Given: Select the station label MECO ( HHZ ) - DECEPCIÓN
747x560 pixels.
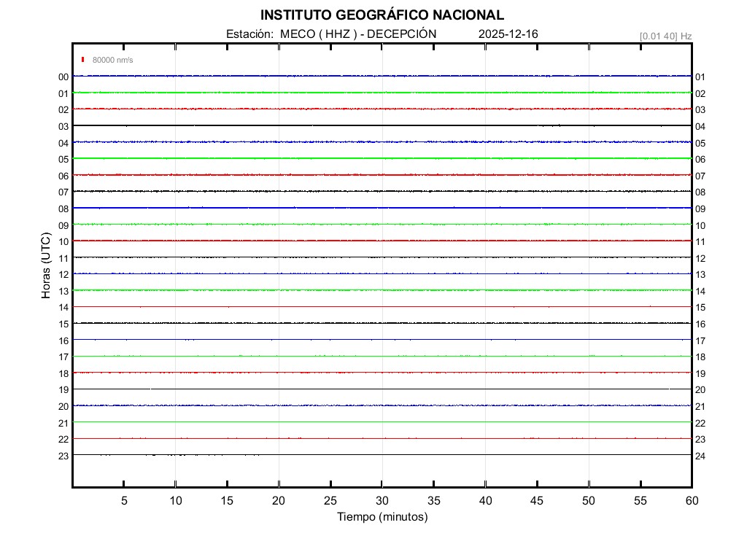Looking at the screenshot, I should click(331, 34).
